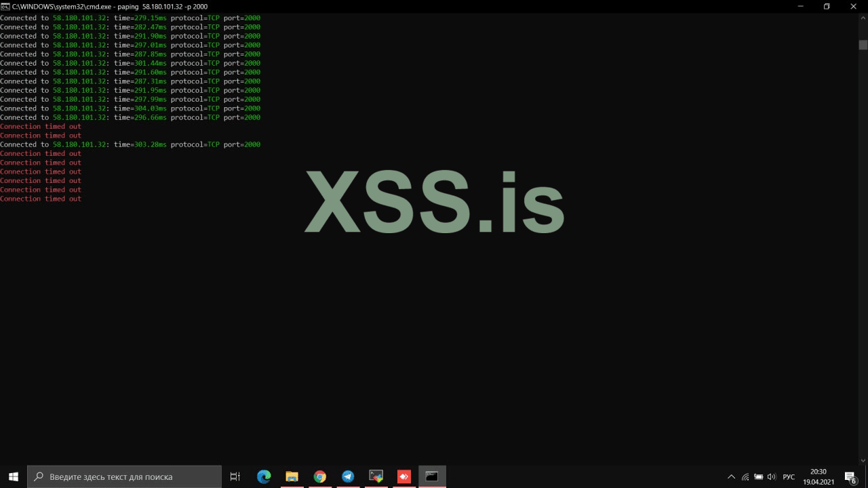Viewport: 868px width, 488px height.
Task: Click the output line with time=291.60ms
Action: pos(130,73)
